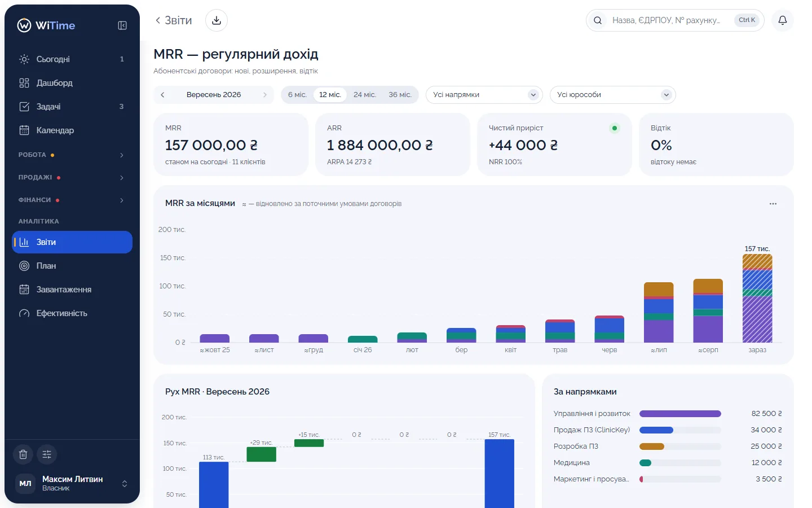Download the report with the export icon
The image size is (812, 508).
pos(217,20)
